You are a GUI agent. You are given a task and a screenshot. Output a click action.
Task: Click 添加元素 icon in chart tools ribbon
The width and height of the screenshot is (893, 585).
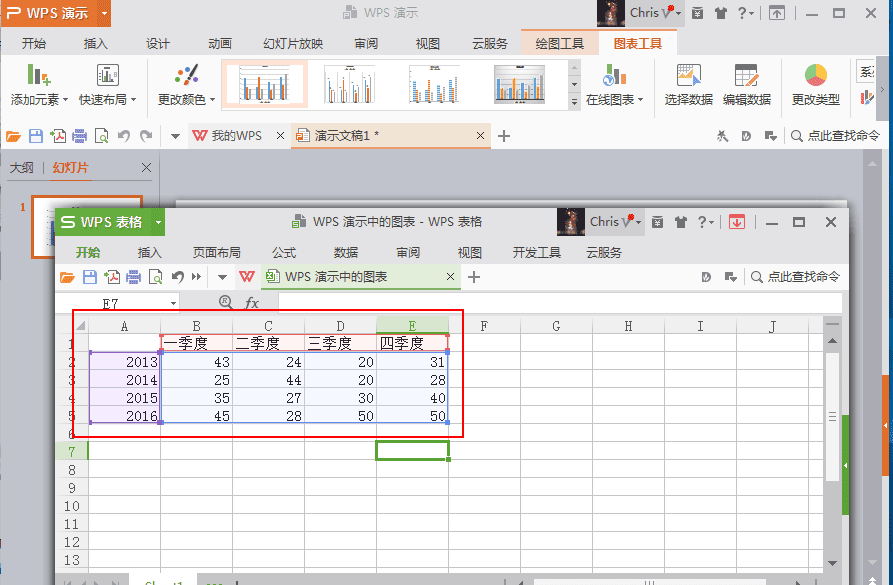39,75
